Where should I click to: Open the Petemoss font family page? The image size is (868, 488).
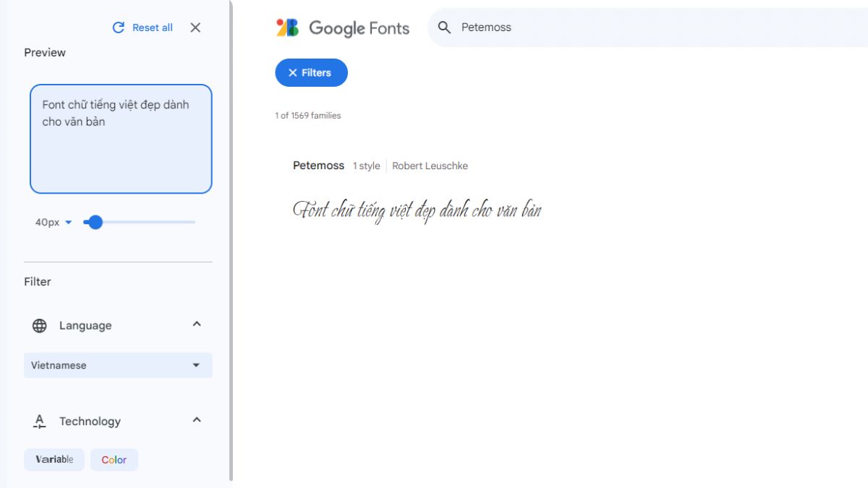[318, 166]
